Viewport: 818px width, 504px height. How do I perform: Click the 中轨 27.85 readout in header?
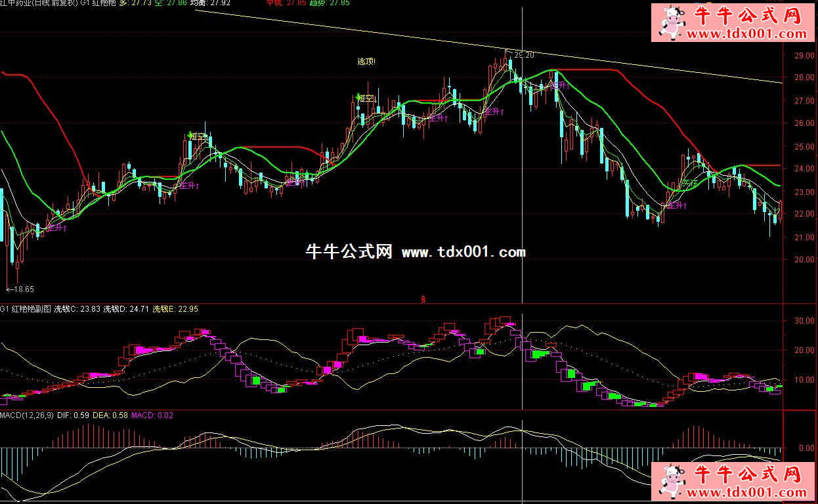(286, 3)
